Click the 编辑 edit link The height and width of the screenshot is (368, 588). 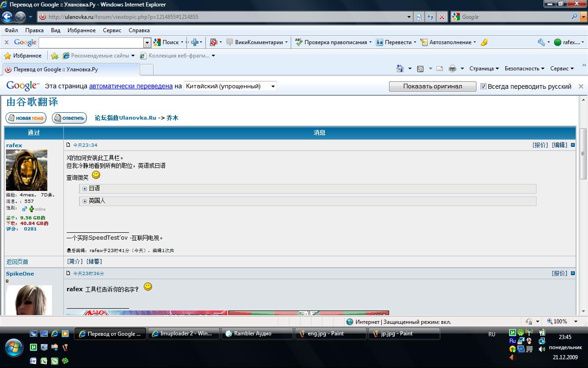560,145
